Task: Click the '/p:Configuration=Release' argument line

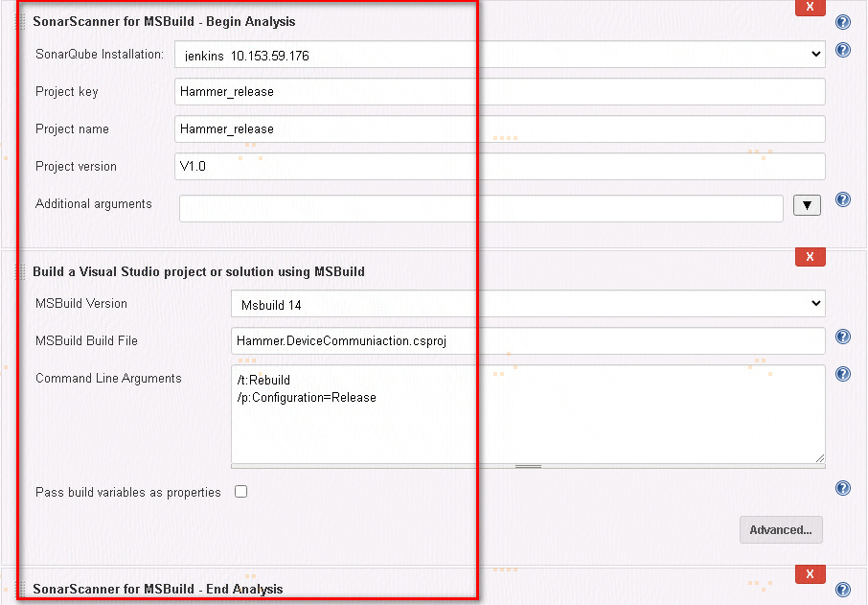Action: [x=307, y=398]
